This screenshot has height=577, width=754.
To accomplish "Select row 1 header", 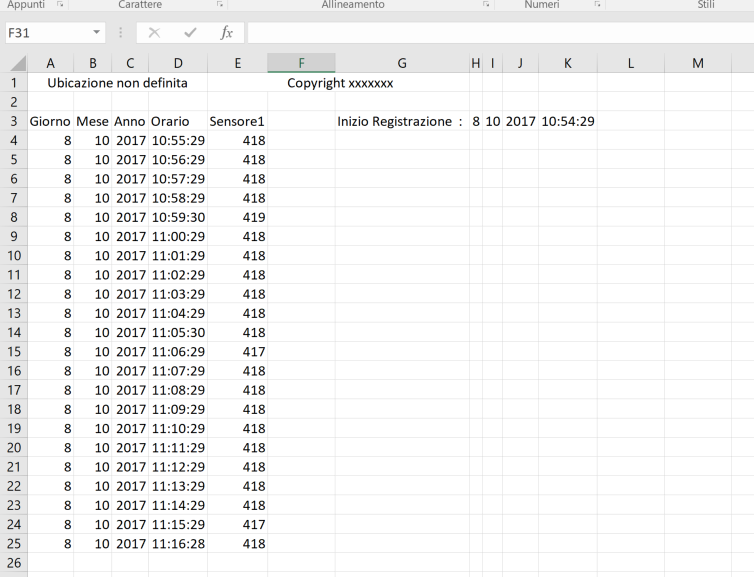I will (x=14, y=83).
